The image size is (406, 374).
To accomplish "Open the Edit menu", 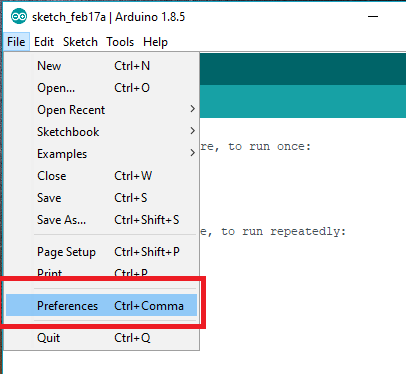I will [44, 42].
